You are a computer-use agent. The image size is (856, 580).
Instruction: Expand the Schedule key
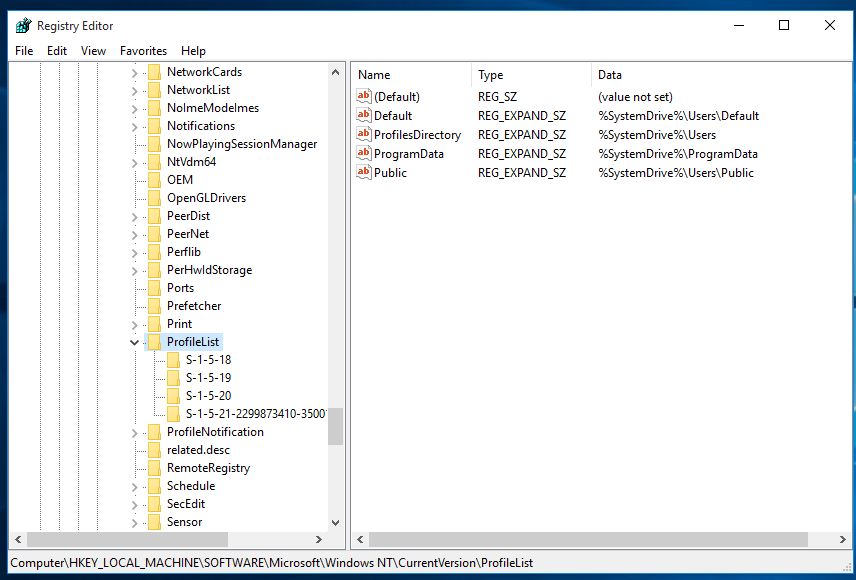(134, 487)
